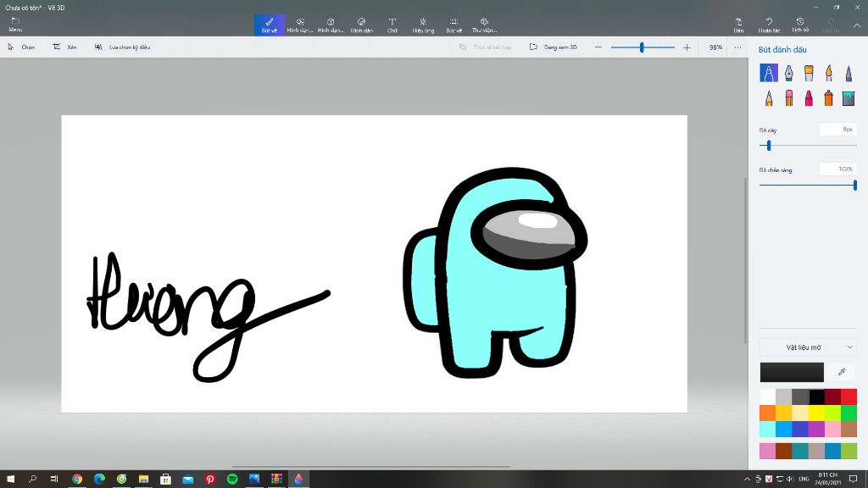Open Google Chrome from the taskbar
The height and width of the screenshot is (488, 868).
(77, 480)
